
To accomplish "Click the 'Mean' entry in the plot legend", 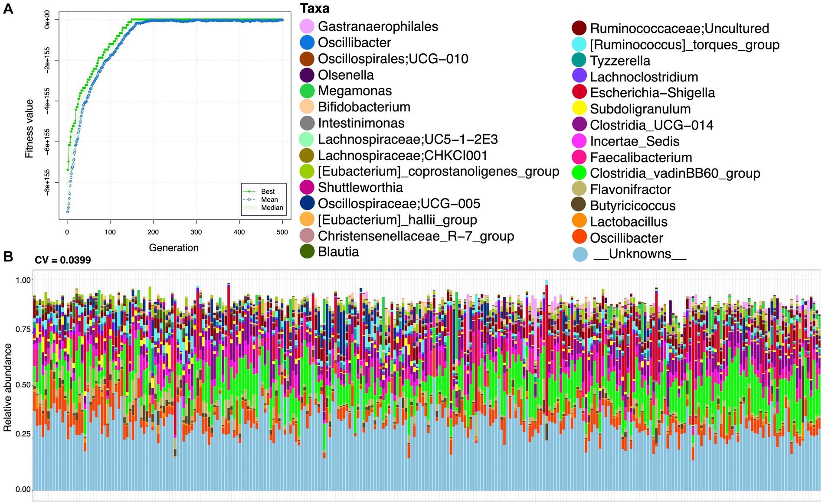I will click(269, 199).
